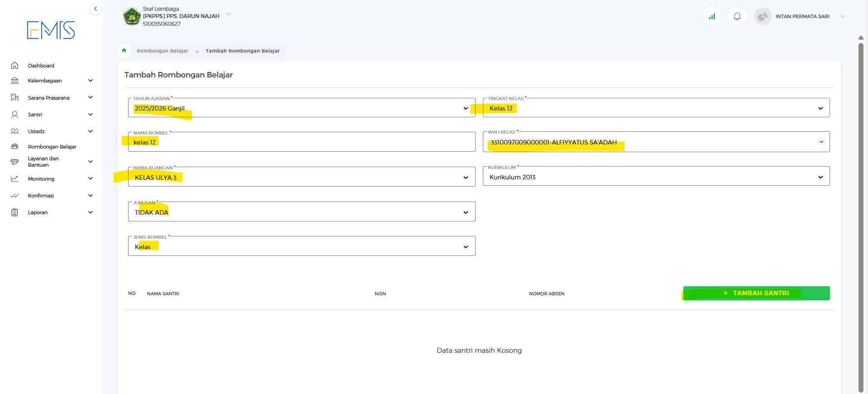Collapse sidebar using the arrow icon
The image size is (868, 394).
coord(95,9)
